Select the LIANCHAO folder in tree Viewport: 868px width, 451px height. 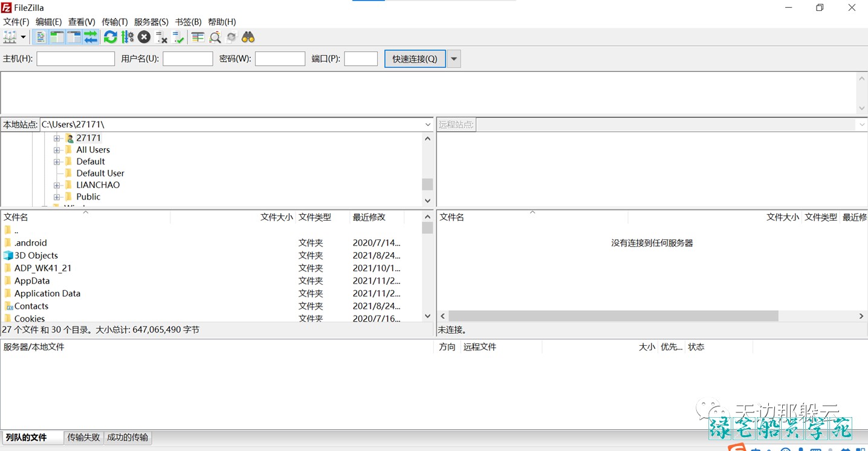(x=98, y=185)
